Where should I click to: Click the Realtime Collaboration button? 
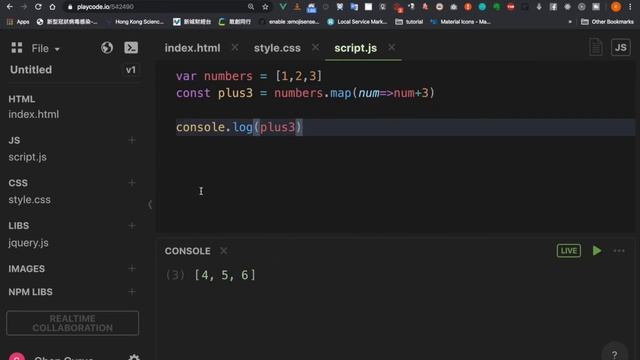pyautogui.click(x=73, y=323)
